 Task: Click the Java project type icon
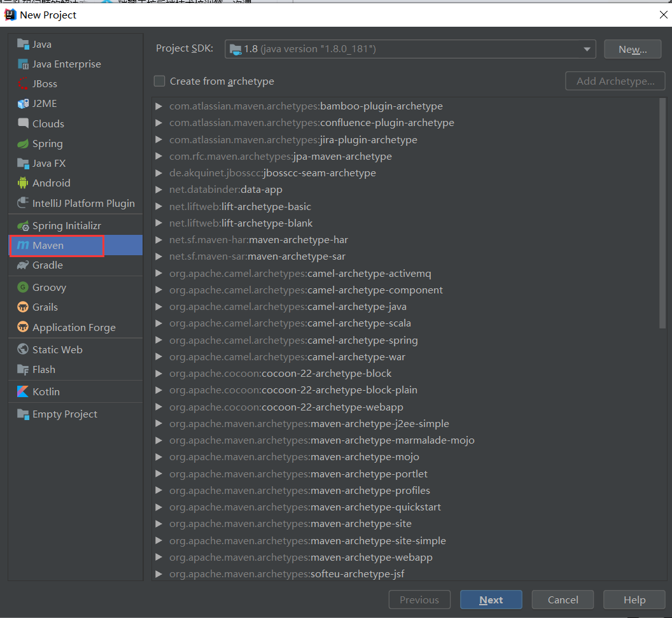(23, 44)
